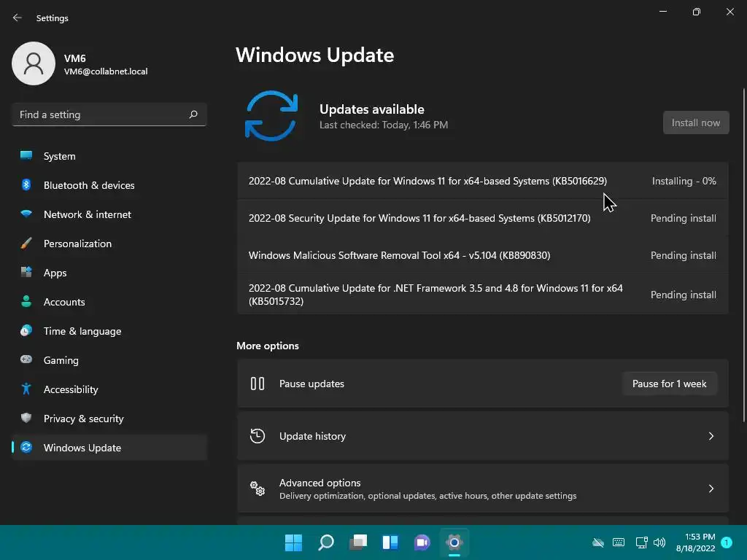The height and width of the screenshot is (560, 747).
Task: Click the Bluetooth icon in the sidebar
Action: click(26, 184)
